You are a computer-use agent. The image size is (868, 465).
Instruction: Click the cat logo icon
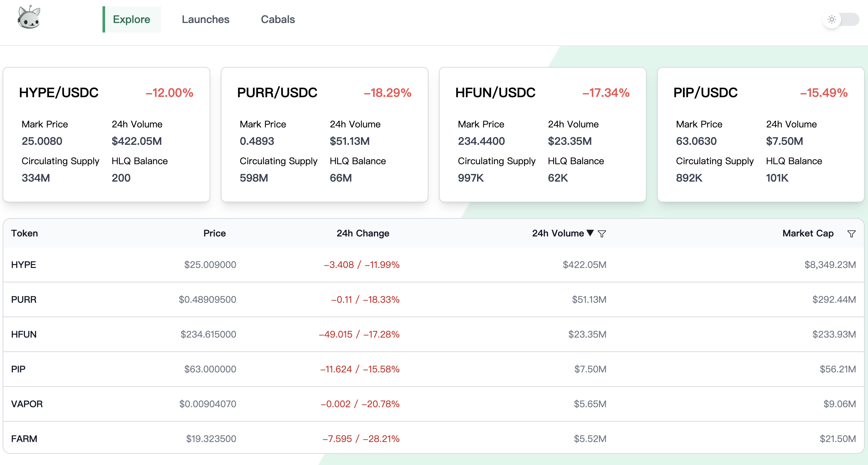[29, 17]
